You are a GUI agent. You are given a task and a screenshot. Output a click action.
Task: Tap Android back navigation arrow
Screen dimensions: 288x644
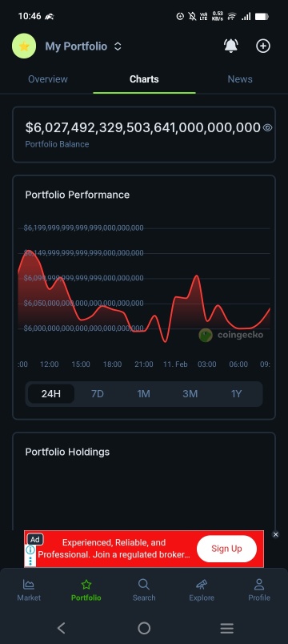pyautogui.click(x=61, y=627)
